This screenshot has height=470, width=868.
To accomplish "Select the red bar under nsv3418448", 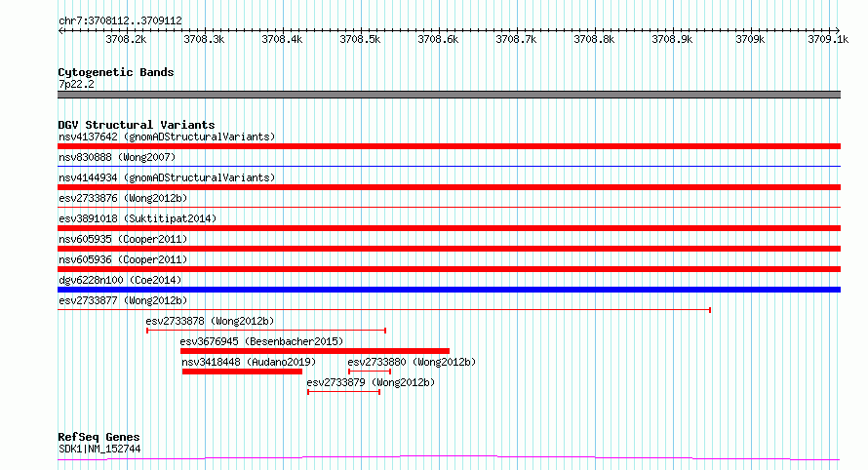I will tap(242, 372).
